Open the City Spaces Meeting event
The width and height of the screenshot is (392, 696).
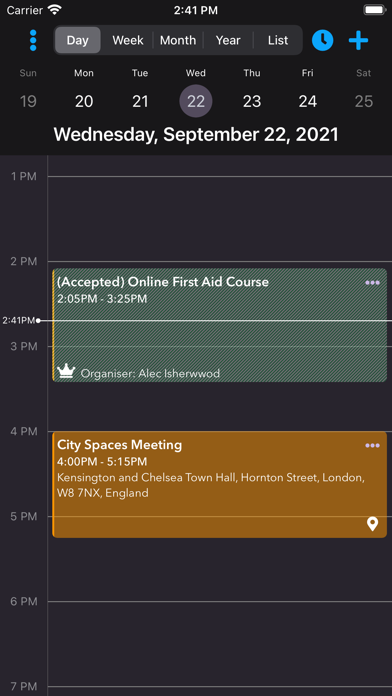click(x=219, y=484)
